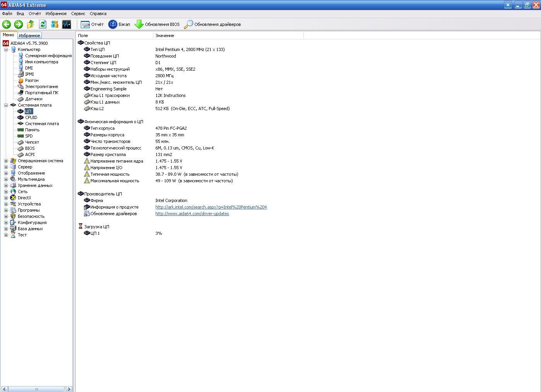
Task: Select Имя компьютера tree item
Action: 42,62
